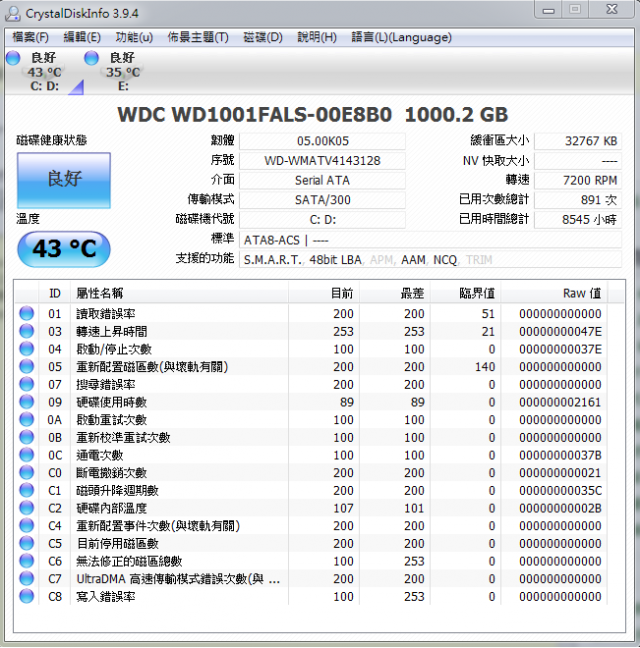This screenshot has width=640, height=648.
Task: Click the 臨界值 column header
Action: (465, 293)
